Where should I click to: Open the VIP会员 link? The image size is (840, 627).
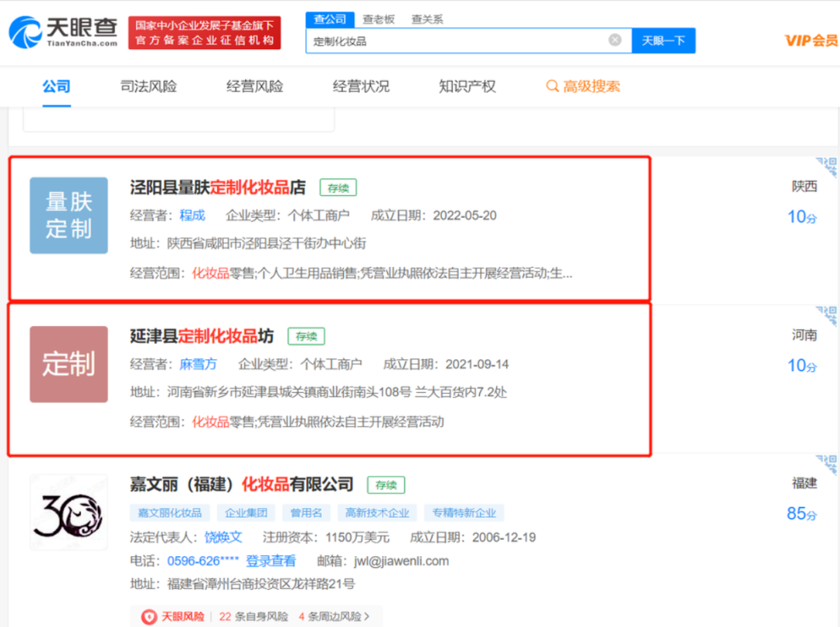811,40
